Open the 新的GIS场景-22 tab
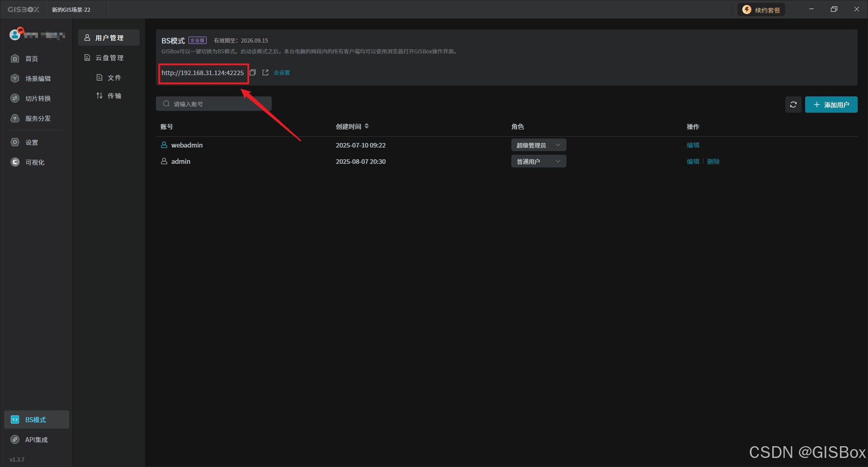Viewport: 868px width, 467px height. (x=71, y=10)
